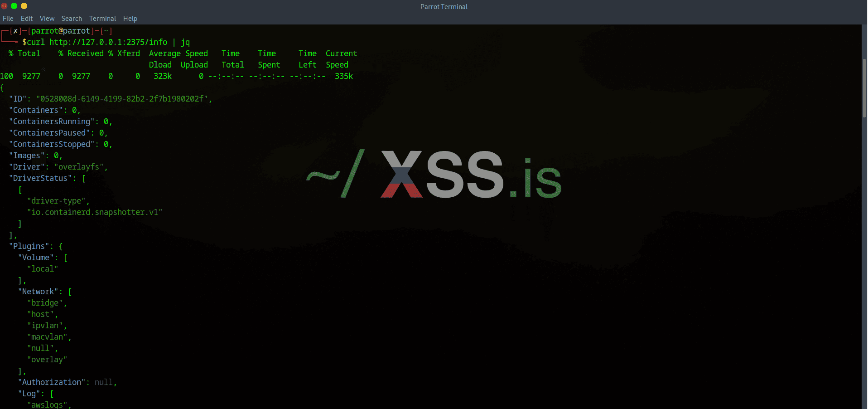Open the Edit menu
This screenshot has width=868, height=409.
coord(27,19)
